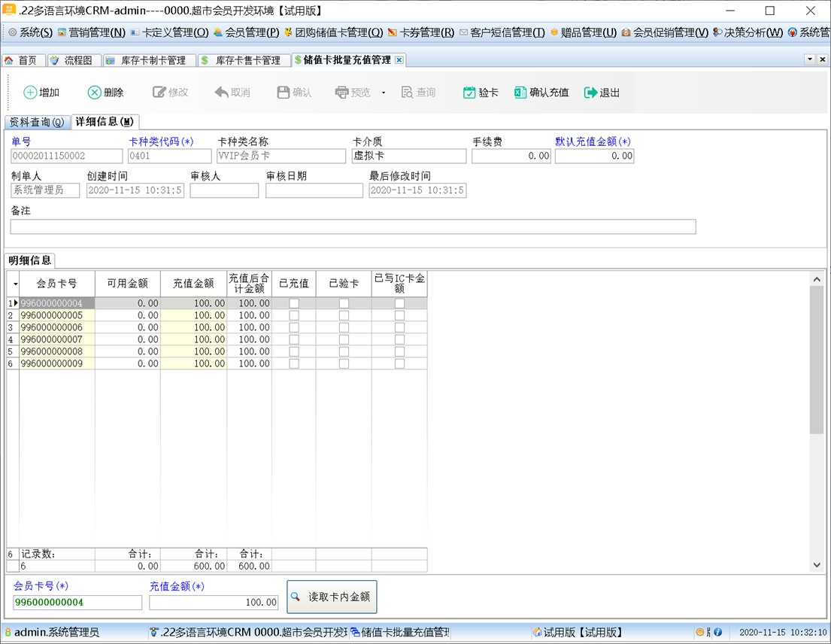
Task: Open the tab list dropdown at top right
Action: [810, 59]
